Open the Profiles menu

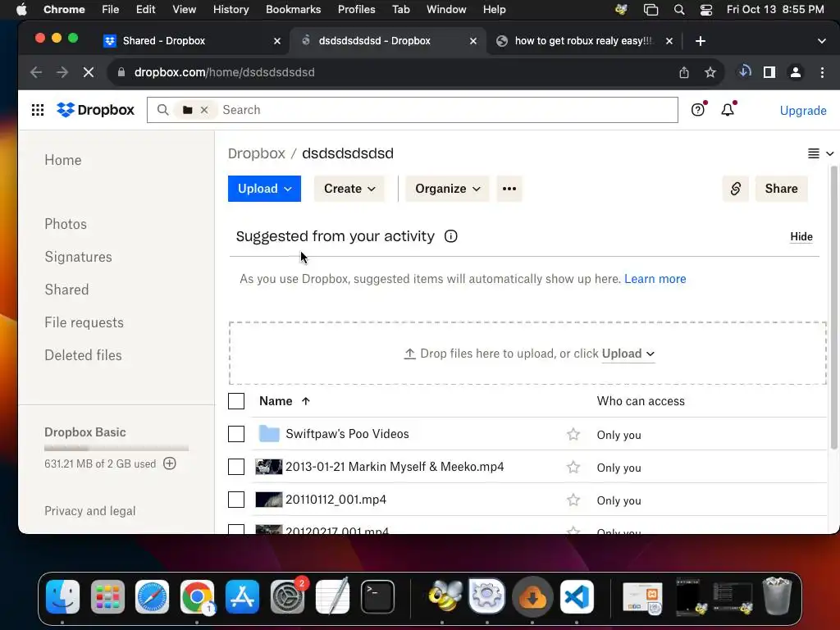[356, 10]
